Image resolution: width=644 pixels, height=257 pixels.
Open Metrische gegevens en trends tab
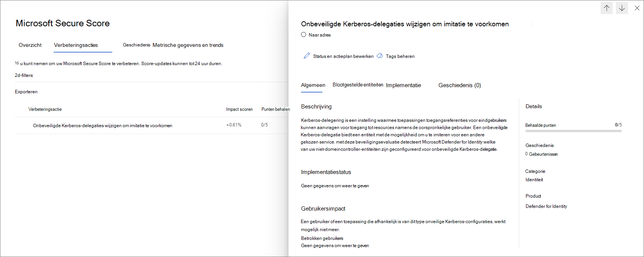[x=188, y=45]
